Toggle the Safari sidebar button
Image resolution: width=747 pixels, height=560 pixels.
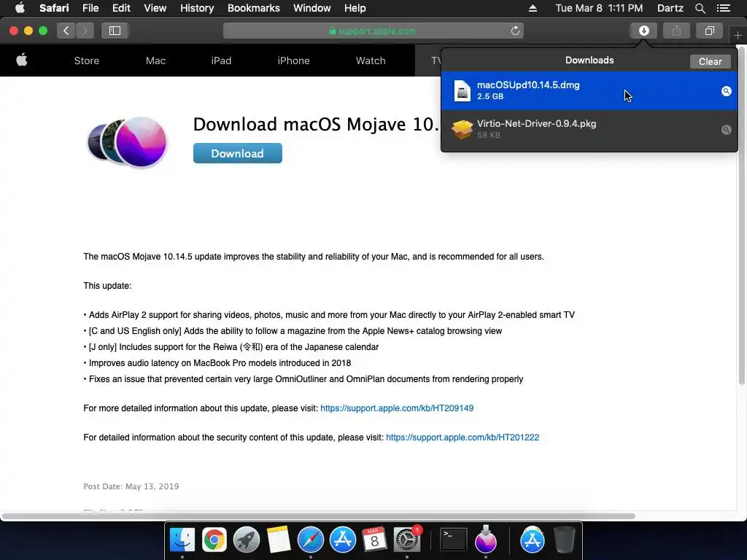click(x=115, y=31)
